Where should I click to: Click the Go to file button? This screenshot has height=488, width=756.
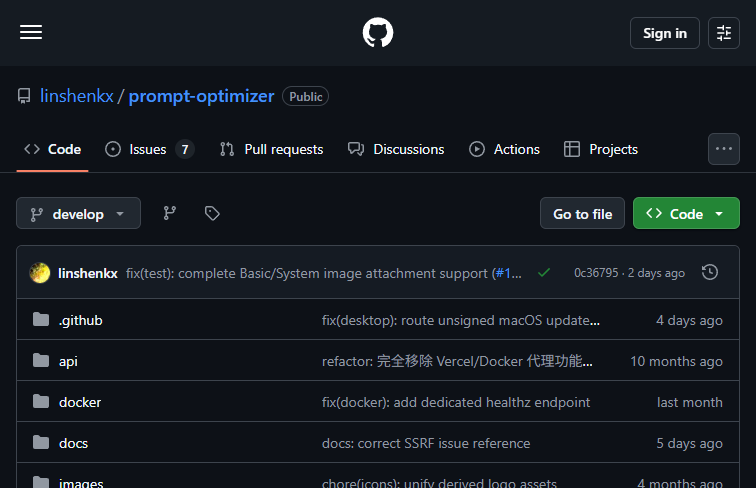(582, 213)
